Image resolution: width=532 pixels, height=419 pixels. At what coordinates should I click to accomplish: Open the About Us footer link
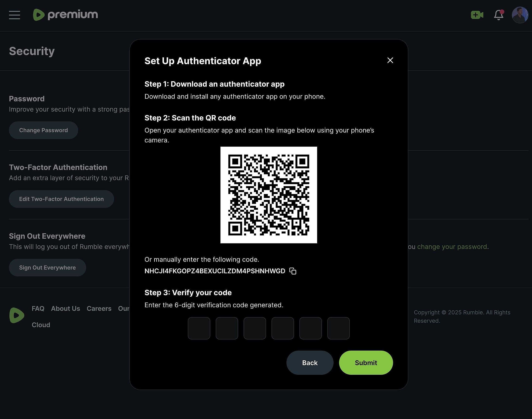65,308
